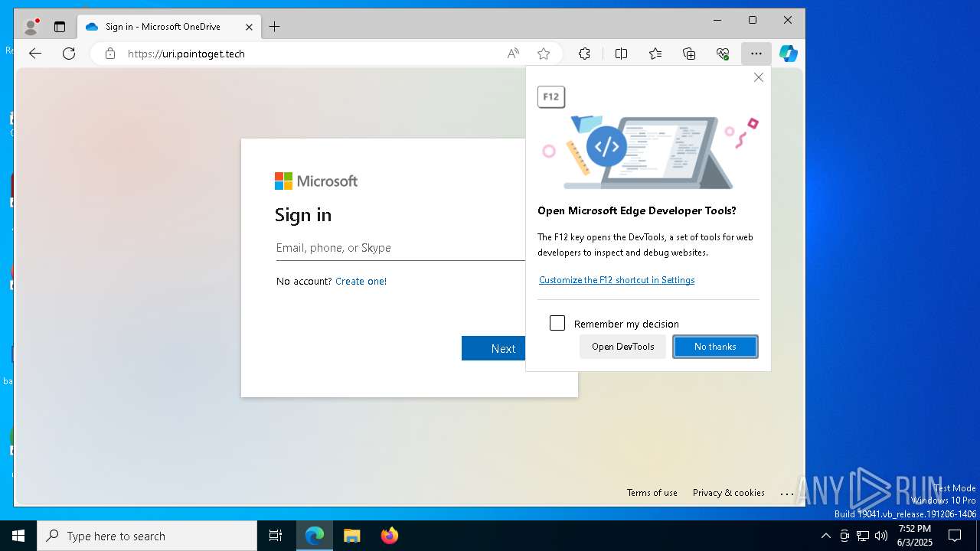Go back with the browser back arrow
Image resolution: width=980 pixels, height=551 pixels.
35,54
